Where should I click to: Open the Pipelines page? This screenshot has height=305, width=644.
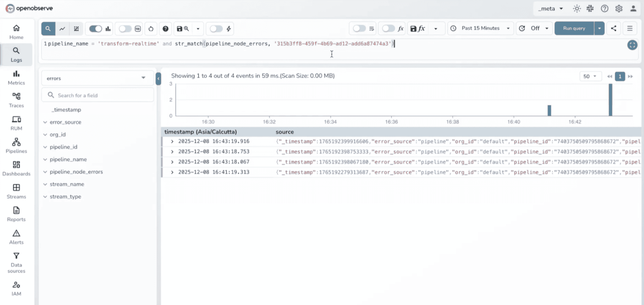click(x=16, y=146)
